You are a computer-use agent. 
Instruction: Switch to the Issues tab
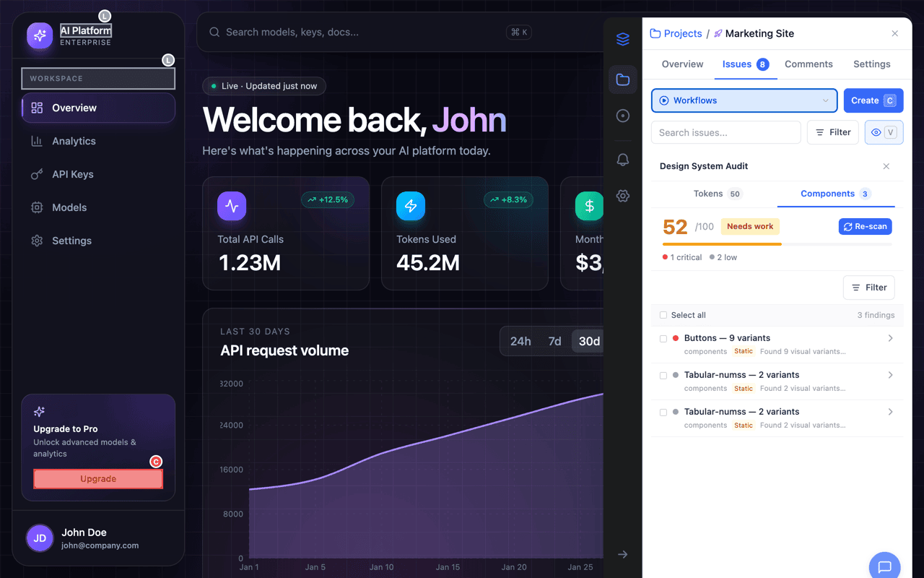point(746,64)
